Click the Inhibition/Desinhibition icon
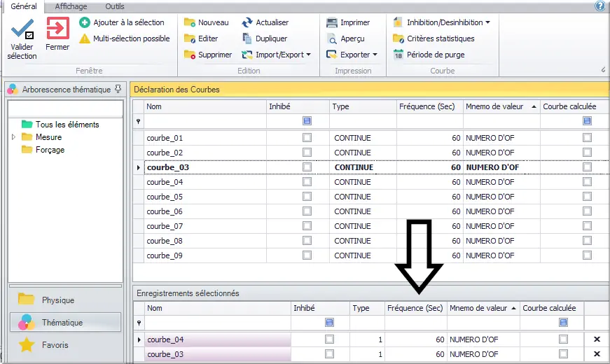The image size is (610, 364). point(398,22)
